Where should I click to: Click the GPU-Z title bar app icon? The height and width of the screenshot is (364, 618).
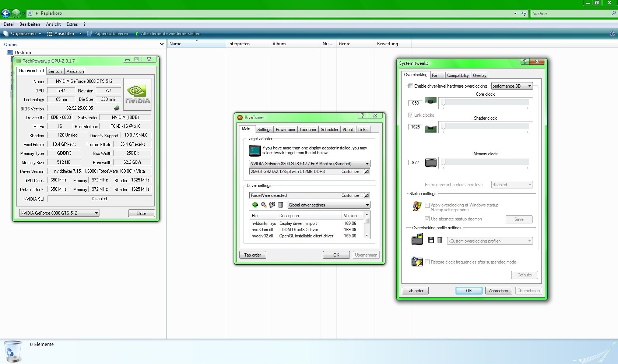click(x=18, y=61)
